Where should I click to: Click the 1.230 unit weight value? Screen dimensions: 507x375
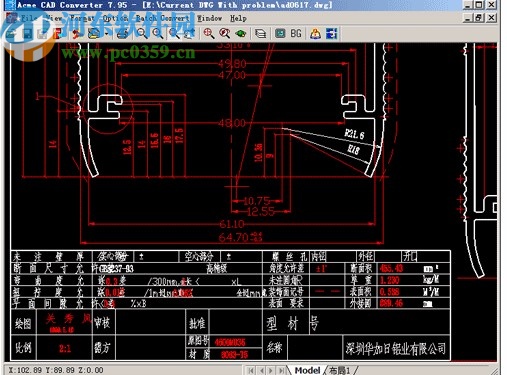[389, 280]
